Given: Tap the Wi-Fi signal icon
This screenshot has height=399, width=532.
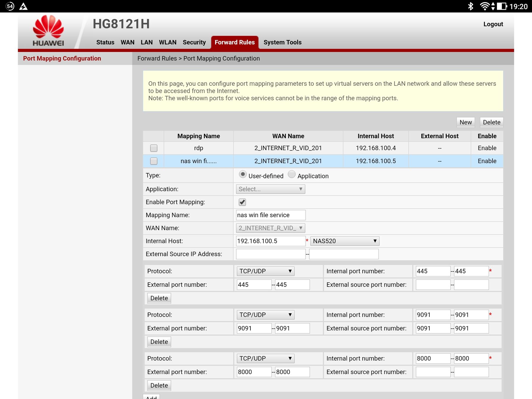Looking at the screenshot, I should coord(484,6).
